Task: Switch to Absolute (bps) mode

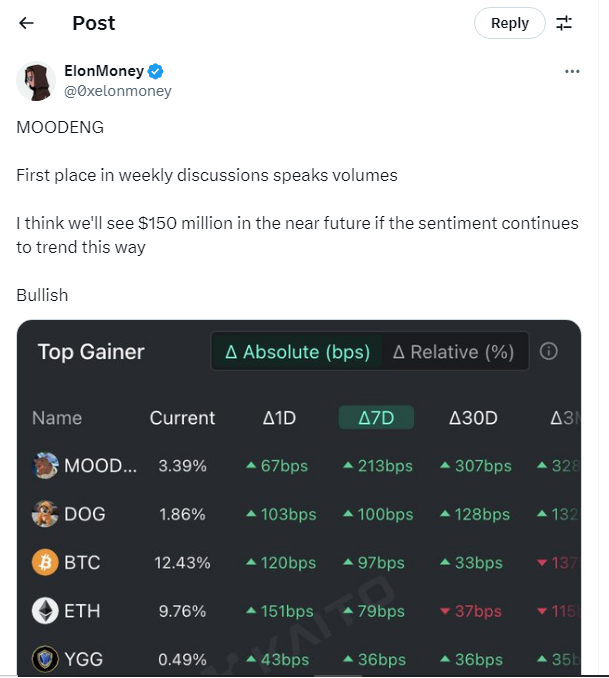Action: click(297, 352)
